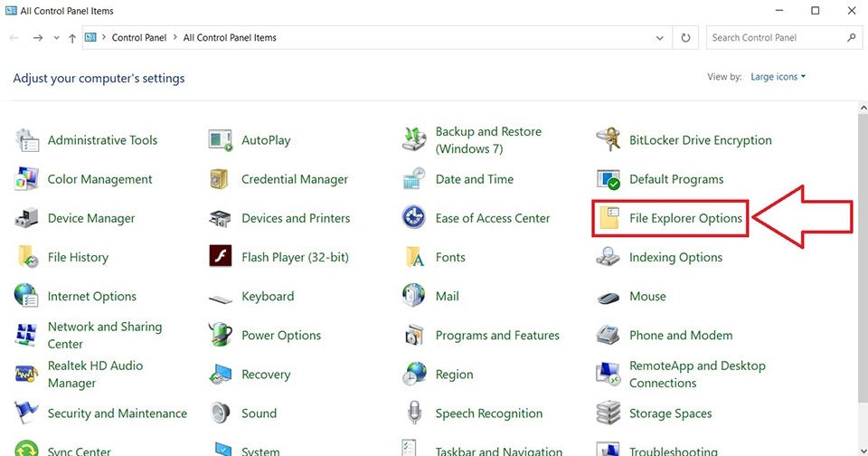Expand the address bar history dropdown
Image resolution: width=868 pixels, height=456 pixels.
click(x=659, y=38)
